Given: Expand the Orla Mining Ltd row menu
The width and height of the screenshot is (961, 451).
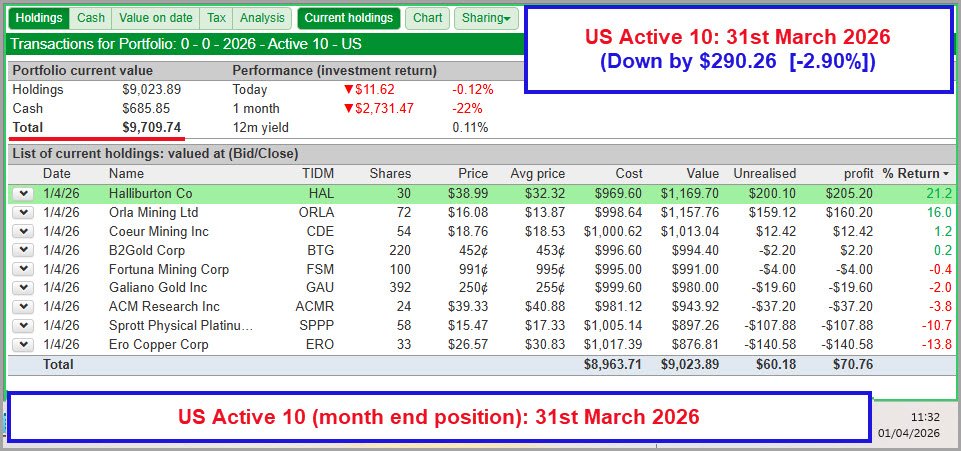Looking at the screenshot, I should point(23,212).
